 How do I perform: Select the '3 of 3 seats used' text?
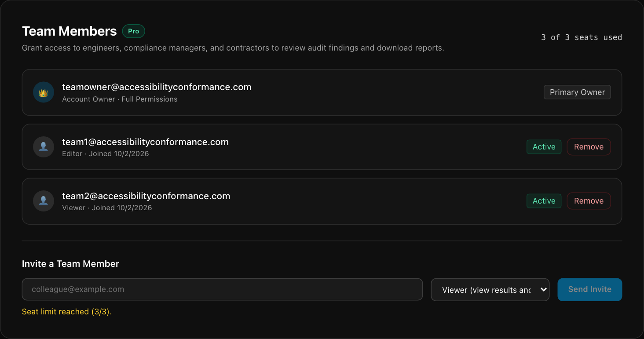point(582,37)
